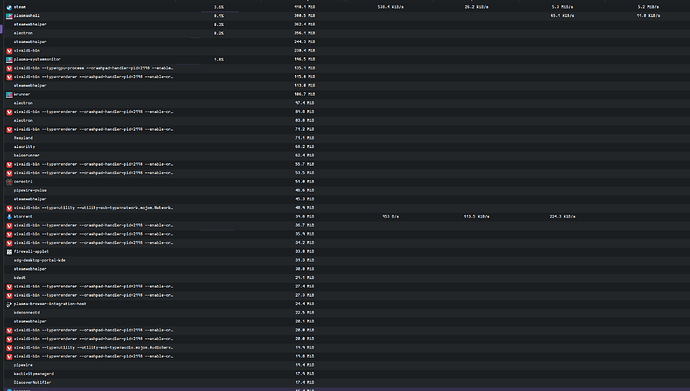Click the steam process icon

(9, 7)
